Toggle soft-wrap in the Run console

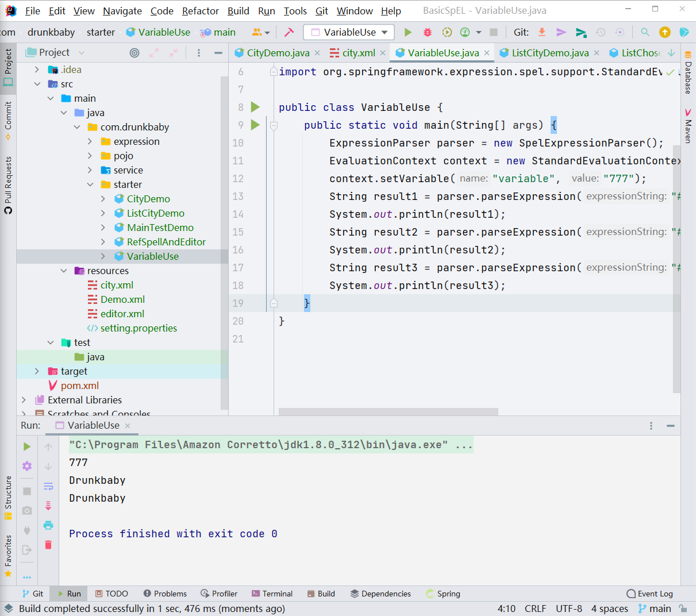pos(48,486)
